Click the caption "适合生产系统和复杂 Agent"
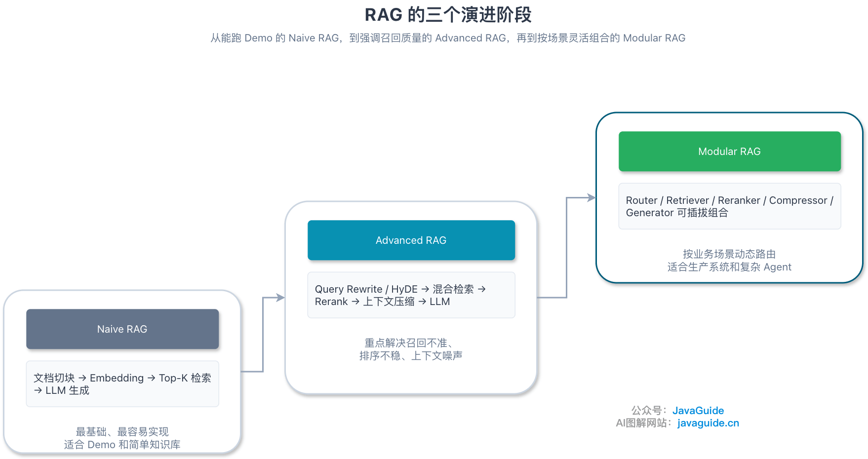The height and width of the screenshot is (459, 868). (730, 267)
